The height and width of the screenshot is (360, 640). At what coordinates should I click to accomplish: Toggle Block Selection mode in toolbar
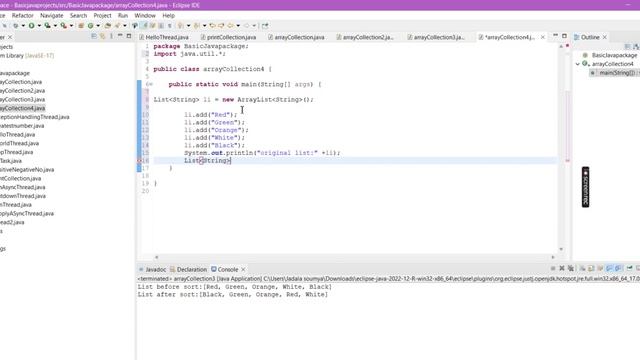[161, 26]
